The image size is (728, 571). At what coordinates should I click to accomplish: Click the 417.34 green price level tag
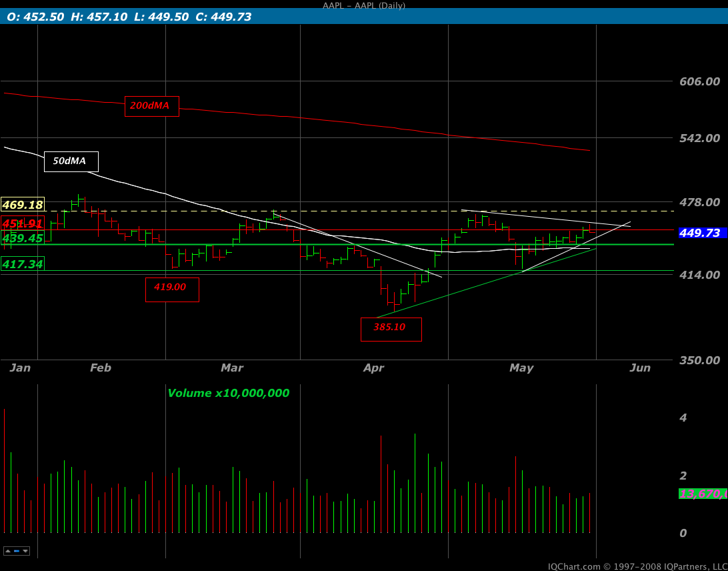(23, 264)
